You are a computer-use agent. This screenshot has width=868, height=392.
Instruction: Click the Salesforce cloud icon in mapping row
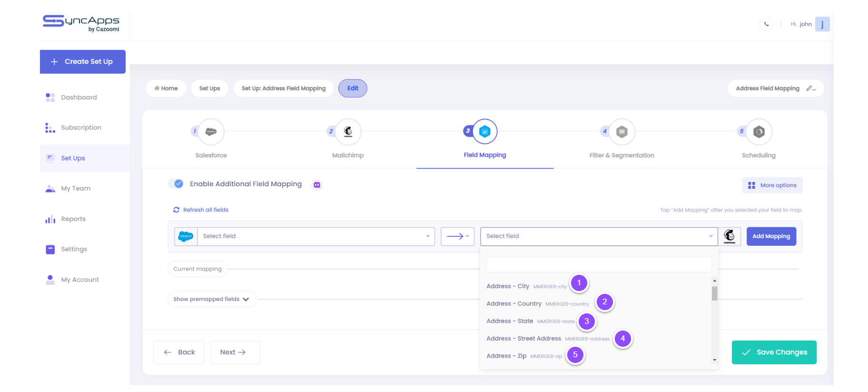pyautogui.click(x=186, y=236)
